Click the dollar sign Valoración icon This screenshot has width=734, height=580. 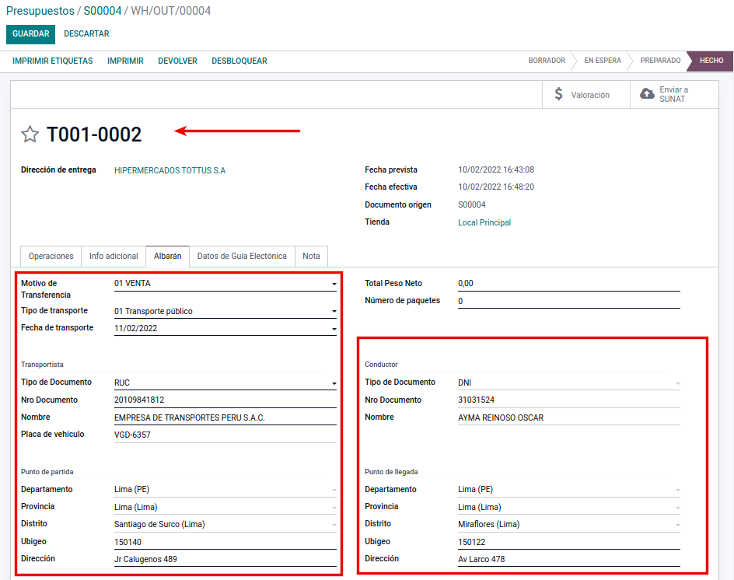pos(558,95)
